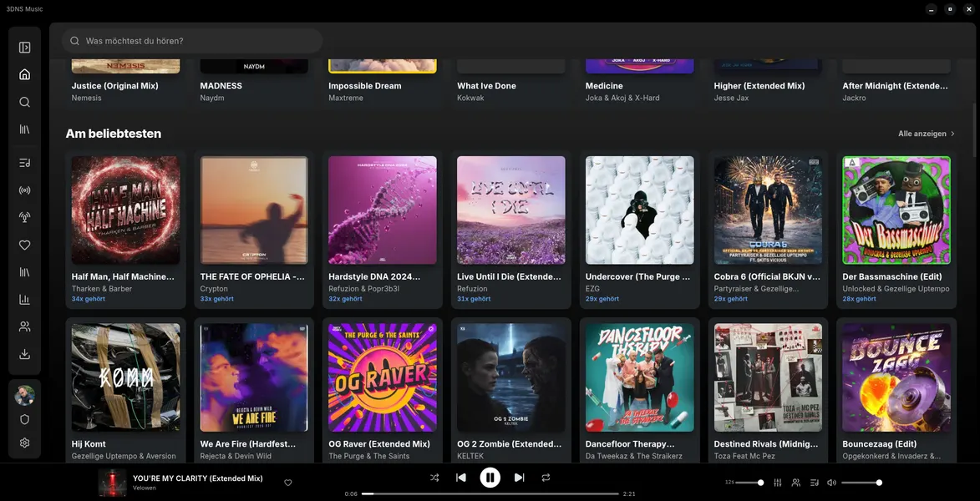The image size is (980, 501).
Task: Open the shield icon under the avatar
Action: click(24, 419)
